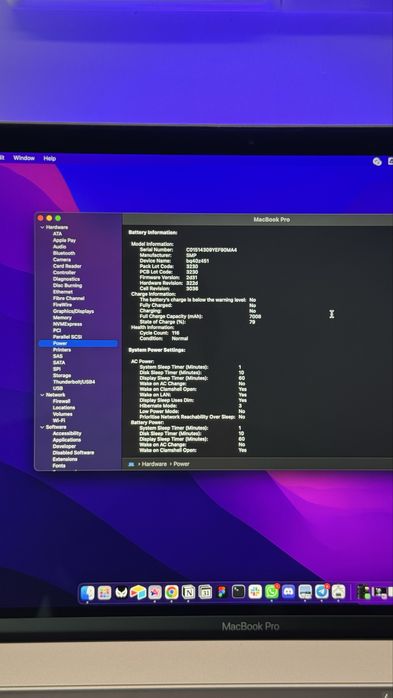The width and height of the screenshot is (393, 698).
Task: Select FireWire in the sidebar
Action: click(x=62, y=305)
